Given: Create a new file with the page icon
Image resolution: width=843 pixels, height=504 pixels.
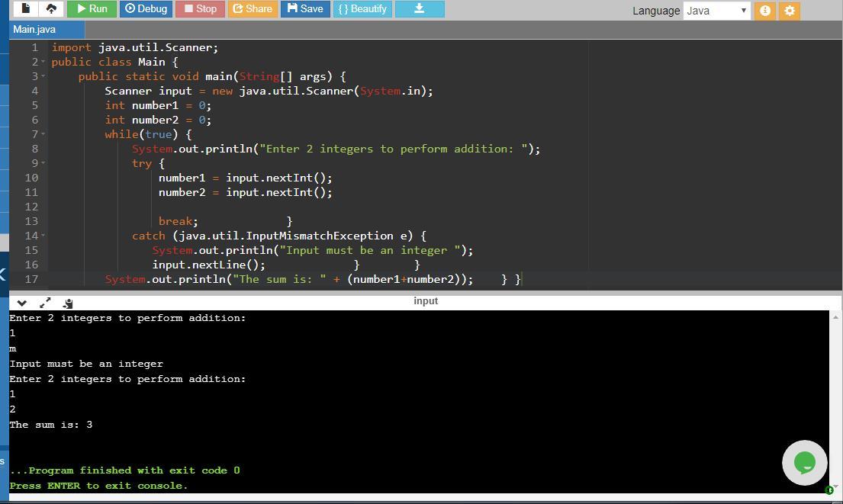Looking at the screenshot, I should coord(25,8).
